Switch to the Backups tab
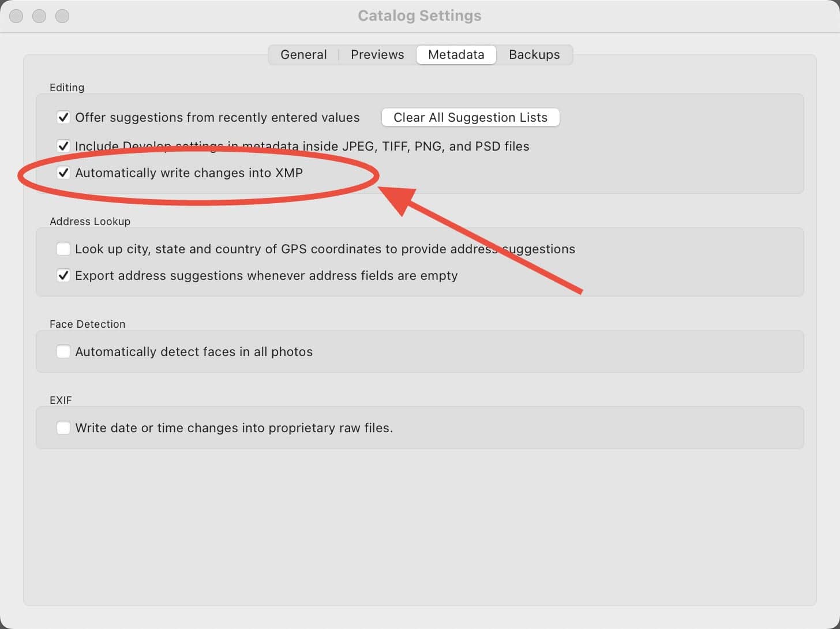This screenshot has height=629, width=840. pos(534,54)
